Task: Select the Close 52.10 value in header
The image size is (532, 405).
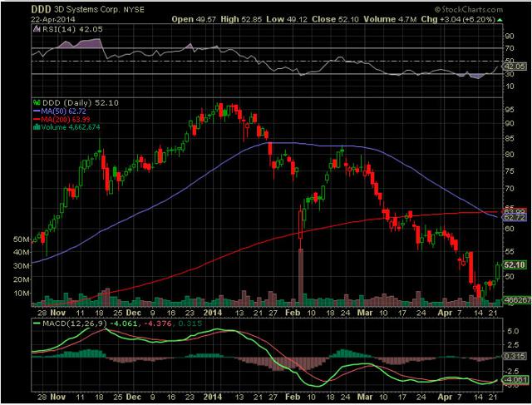Action: (x=335, y=19)
